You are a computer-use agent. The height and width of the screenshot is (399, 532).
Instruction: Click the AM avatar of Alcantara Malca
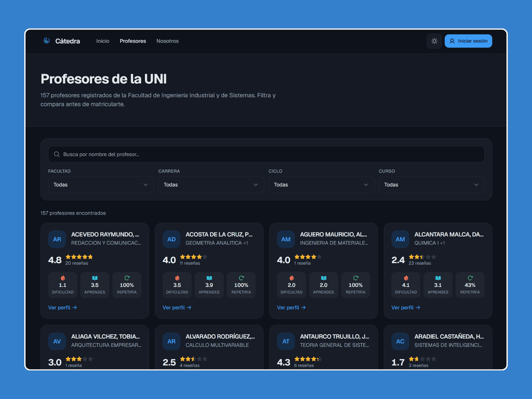point(400,239)
